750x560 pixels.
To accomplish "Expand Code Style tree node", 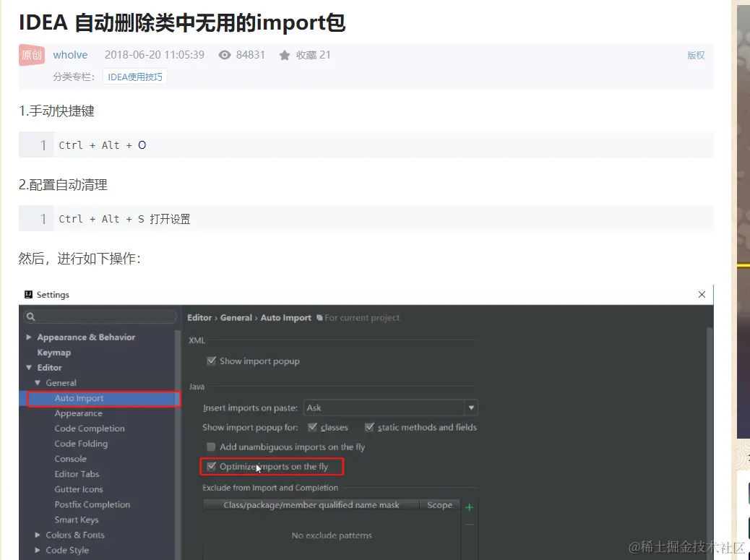I will (38, 551).
